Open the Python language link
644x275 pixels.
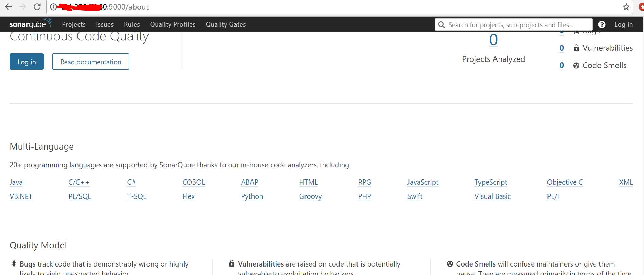pyautogui.click(x=252, y=196)
